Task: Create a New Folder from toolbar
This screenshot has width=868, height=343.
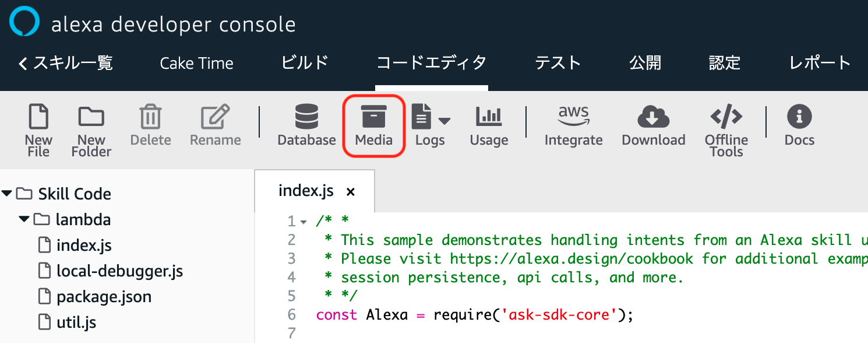Action: [91, 117]
